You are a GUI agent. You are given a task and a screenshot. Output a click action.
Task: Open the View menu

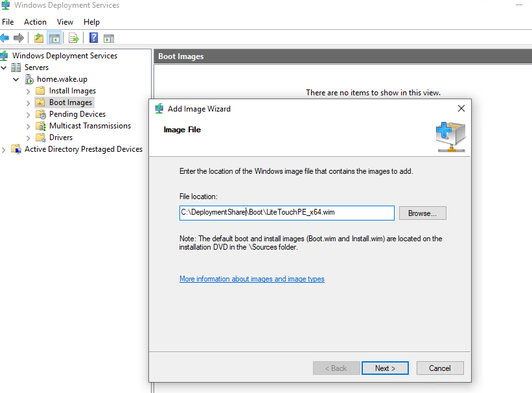pos(65,22)
